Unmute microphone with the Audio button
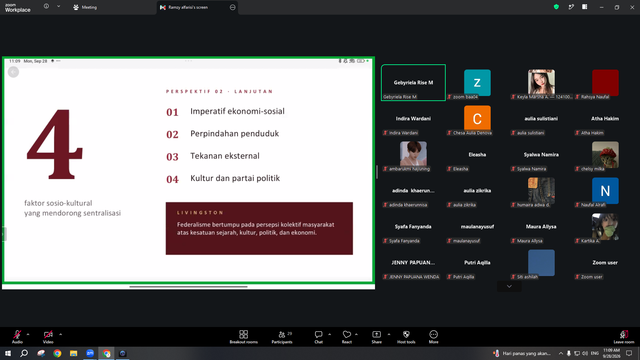 17,336
